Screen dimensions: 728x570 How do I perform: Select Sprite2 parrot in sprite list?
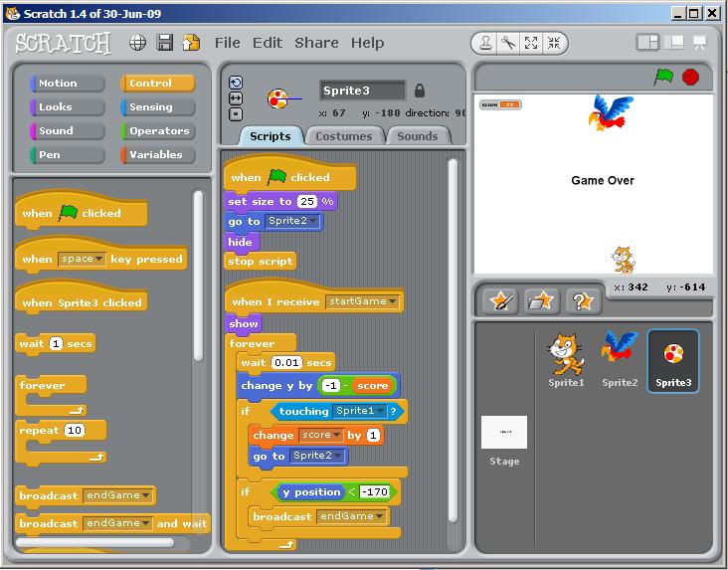tap(620, 361)
